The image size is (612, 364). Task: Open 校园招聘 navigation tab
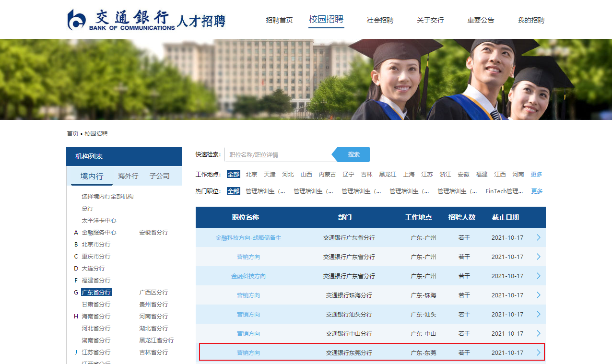(326, 20)
